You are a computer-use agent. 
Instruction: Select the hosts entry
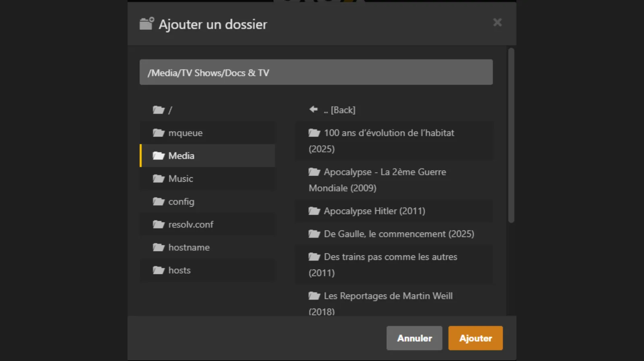179,270
